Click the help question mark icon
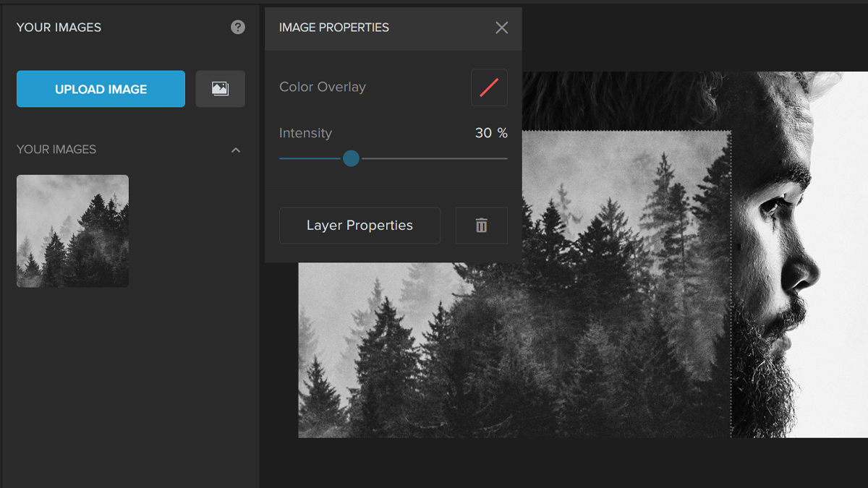The width and height of the screenshot is (868, 488). (x=238, y=27)
